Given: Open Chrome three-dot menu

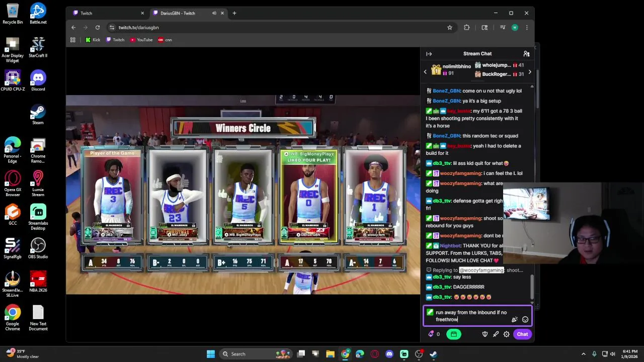Looking at the screenshot, I should 526,28.
